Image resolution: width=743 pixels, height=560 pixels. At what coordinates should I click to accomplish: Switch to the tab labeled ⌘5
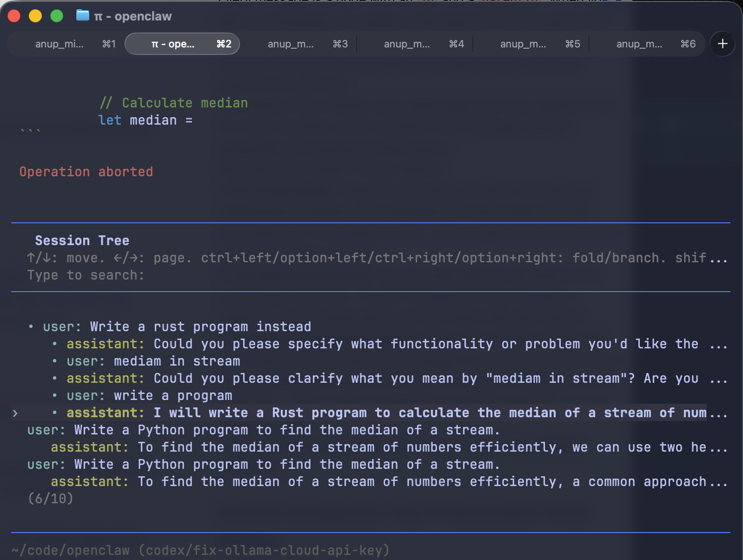click(x=531, y=44)
